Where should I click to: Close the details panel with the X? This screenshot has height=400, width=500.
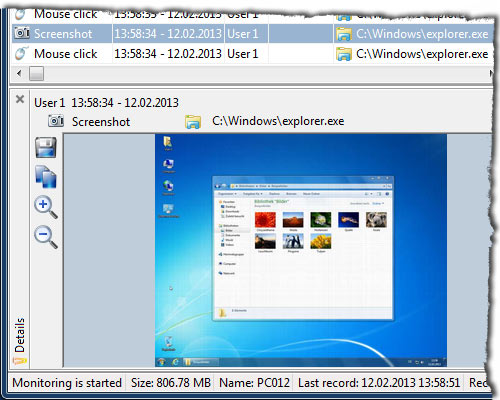pos(20,99)
